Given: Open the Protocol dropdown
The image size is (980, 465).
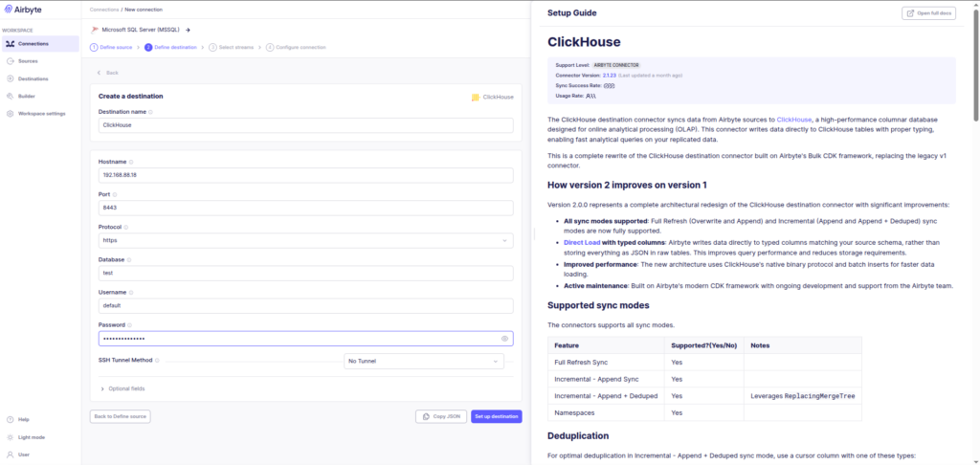Looking at the screenshot, I should click(305, 240).
